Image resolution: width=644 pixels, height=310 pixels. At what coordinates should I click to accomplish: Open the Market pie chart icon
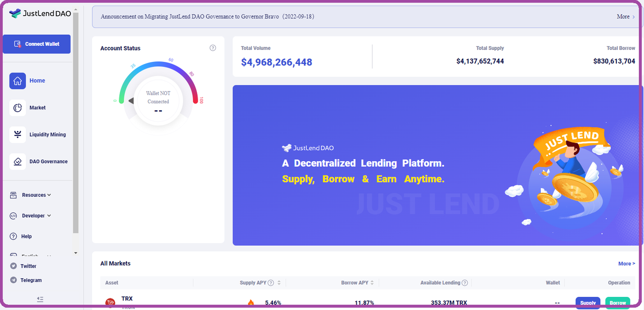click(17, 107)
